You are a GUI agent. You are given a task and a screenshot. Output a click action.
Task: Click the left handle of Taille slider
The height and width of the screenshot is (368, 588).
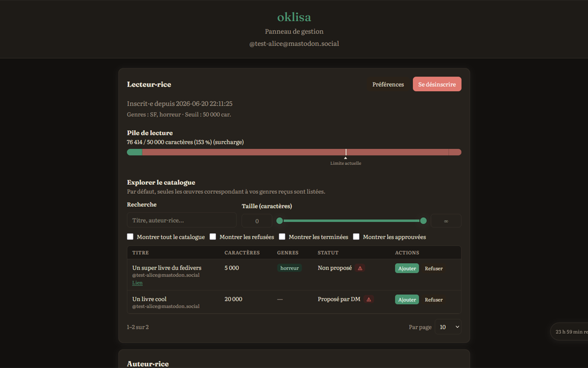pos(279,221)
